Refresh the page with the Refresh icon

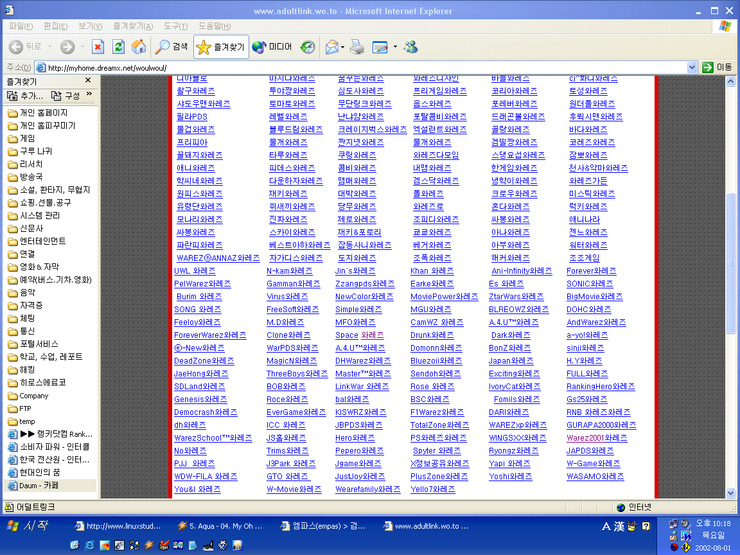click(x=118, y=47)
